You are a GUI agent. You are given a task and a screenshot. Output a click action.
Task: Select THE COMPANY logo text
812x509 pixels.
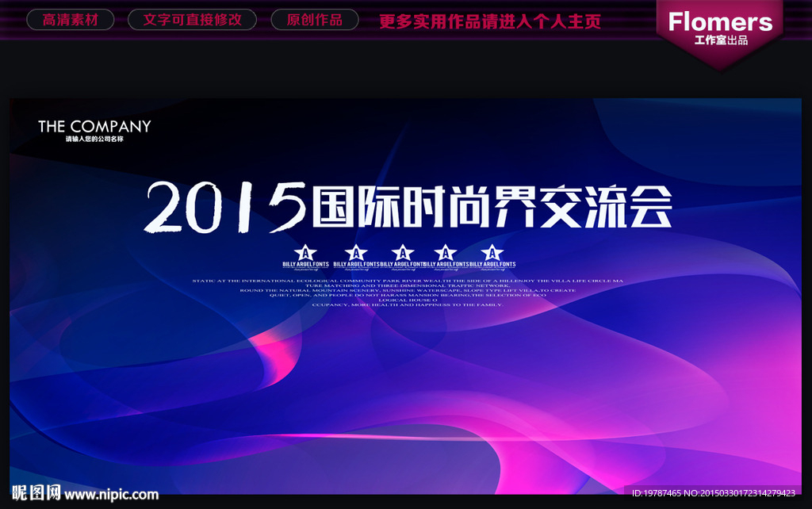94,126
